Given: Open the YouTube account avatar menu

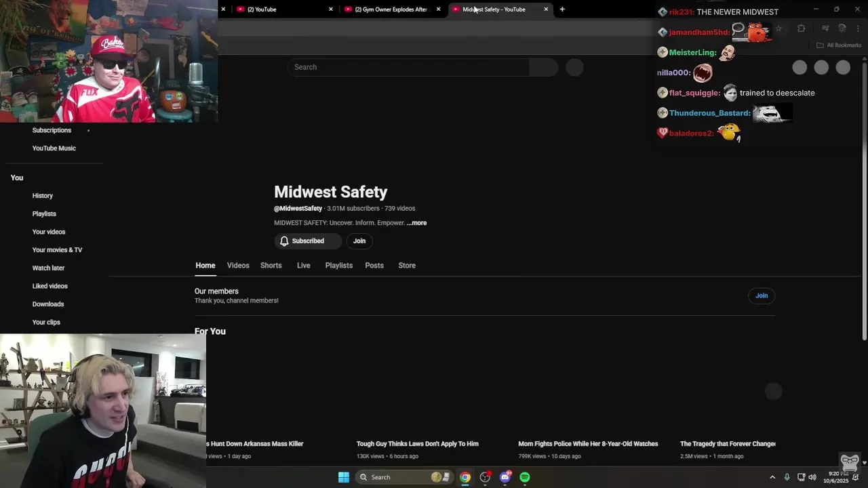Looking at the screenshot, I should [843, 67].
